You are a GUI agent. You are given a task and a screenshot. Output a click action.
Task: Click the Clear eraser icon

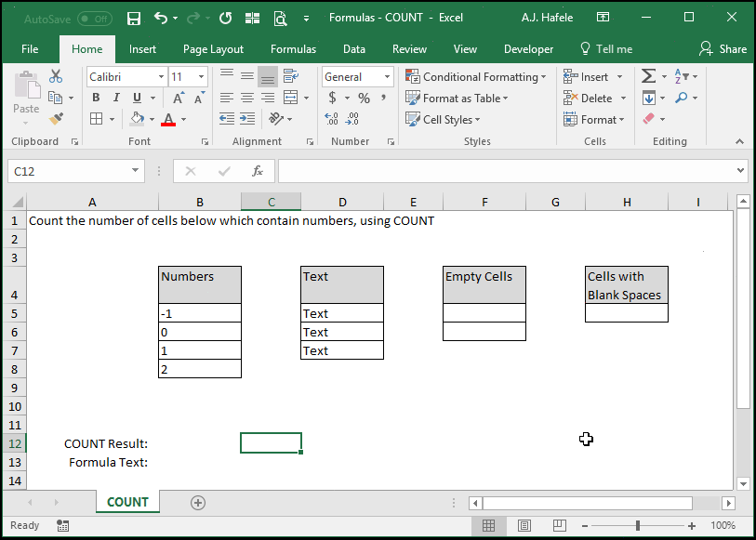click(649, 118)
